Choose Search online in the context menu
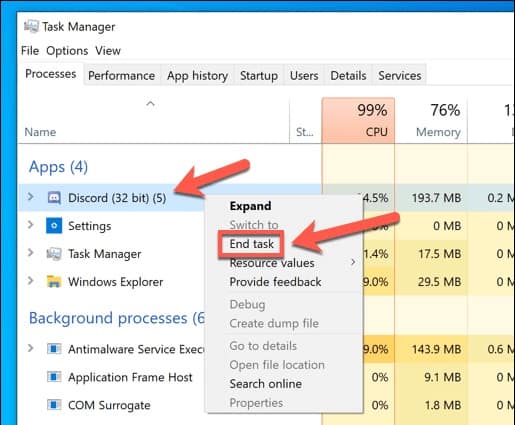 click(266, 384)
